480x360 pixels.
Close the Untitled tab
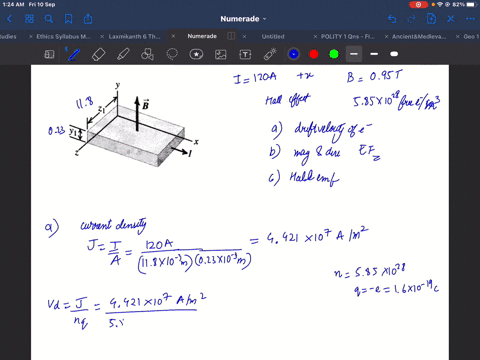(244, 36)
